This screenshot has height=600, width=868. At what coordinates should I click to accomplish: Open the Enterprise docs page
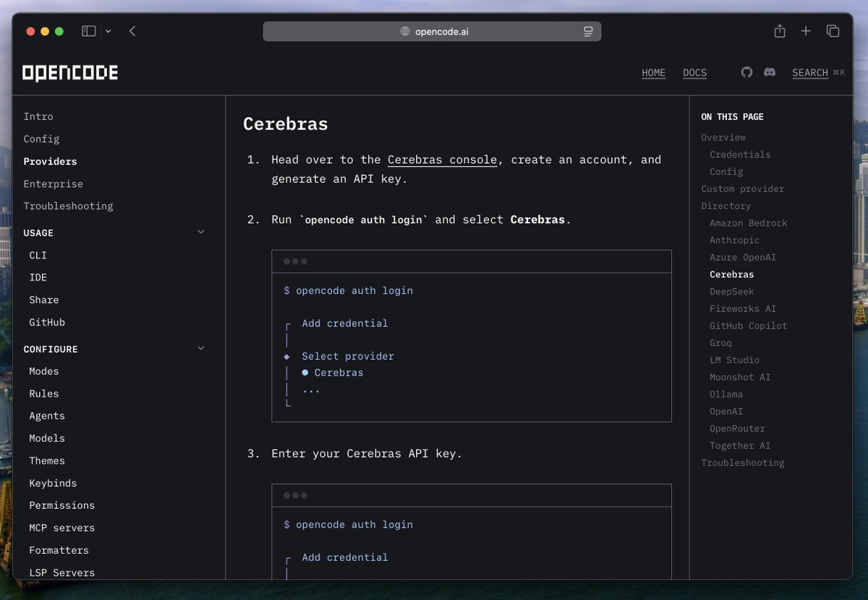click(53, 184)
